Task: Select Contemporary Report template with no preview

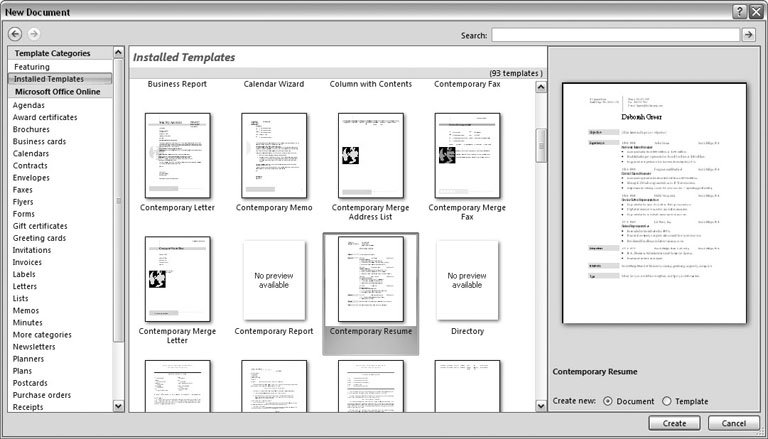Action: (274, 280)
